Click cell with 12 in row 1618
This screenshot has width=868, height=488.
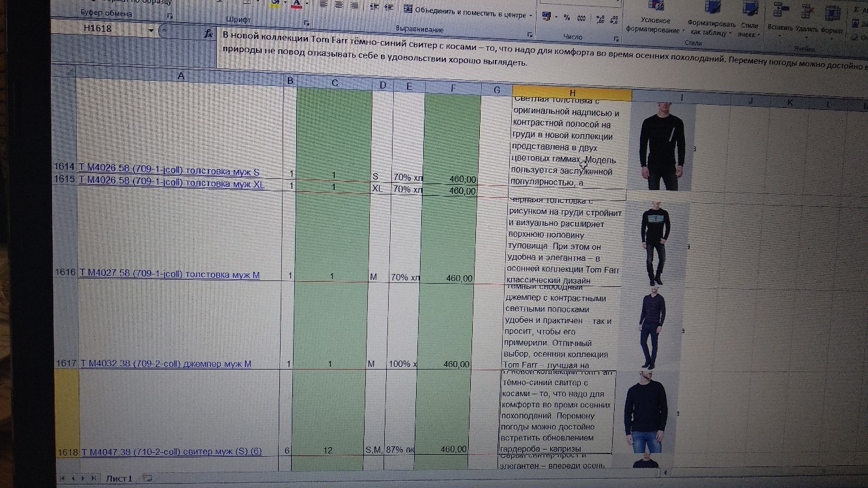click(x=329, y=413)
